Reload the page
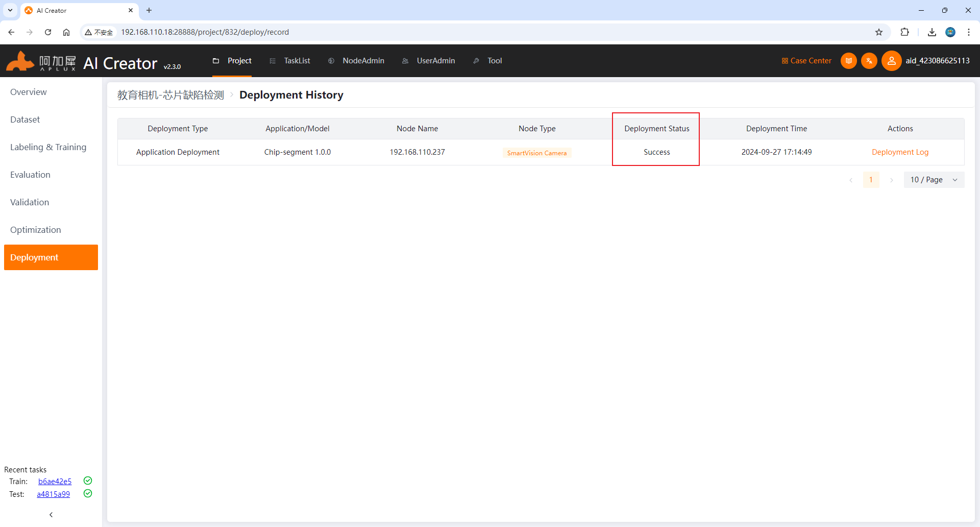This screenshot has width=980, height=527. coord(48,32)
